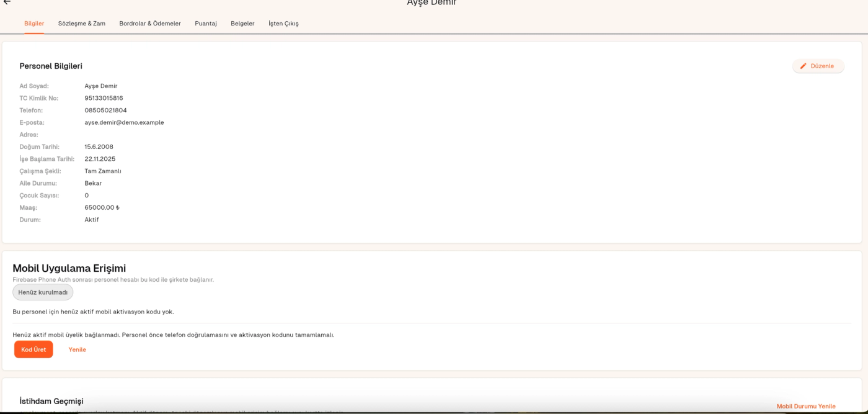Click the Yenile link beside Kod Üret
This screenshot has height=414, width=868.
pyautogui.click(x=77, y=349)
